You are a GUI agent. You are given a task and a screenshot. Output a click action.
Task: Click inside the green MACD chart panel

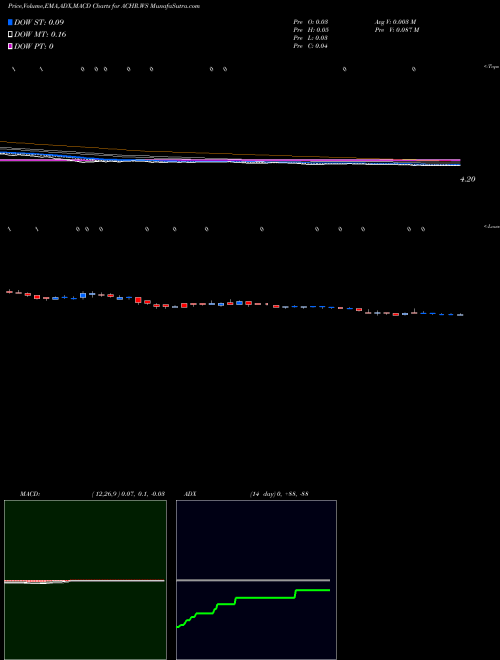[x=85, y=580]
